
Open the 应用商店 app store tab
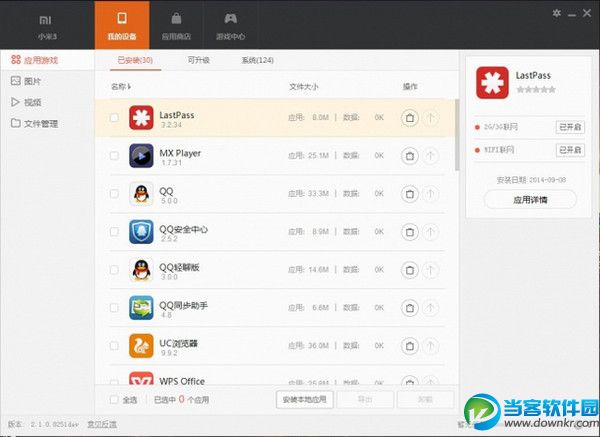[x=176, y=25]
